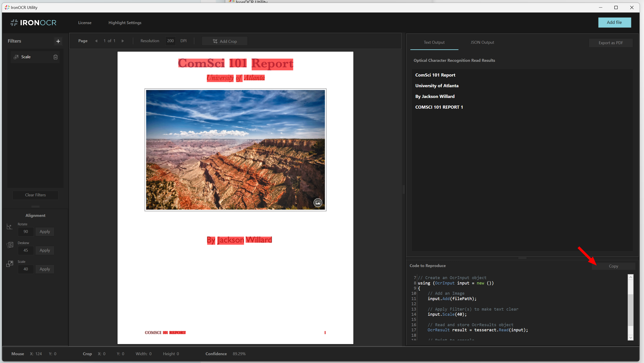This screenshot has height=363, width=644.
Task: Switch to JSON Output tab
Action: (482, 42)
